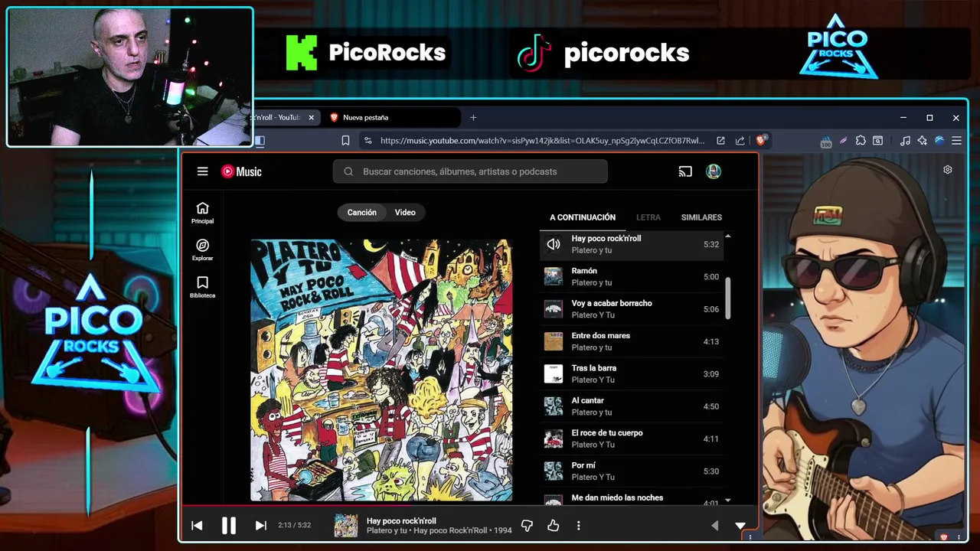Play Entre dos mares from the queue
Viewport: 980px width, 551px height.
point(632,341)
